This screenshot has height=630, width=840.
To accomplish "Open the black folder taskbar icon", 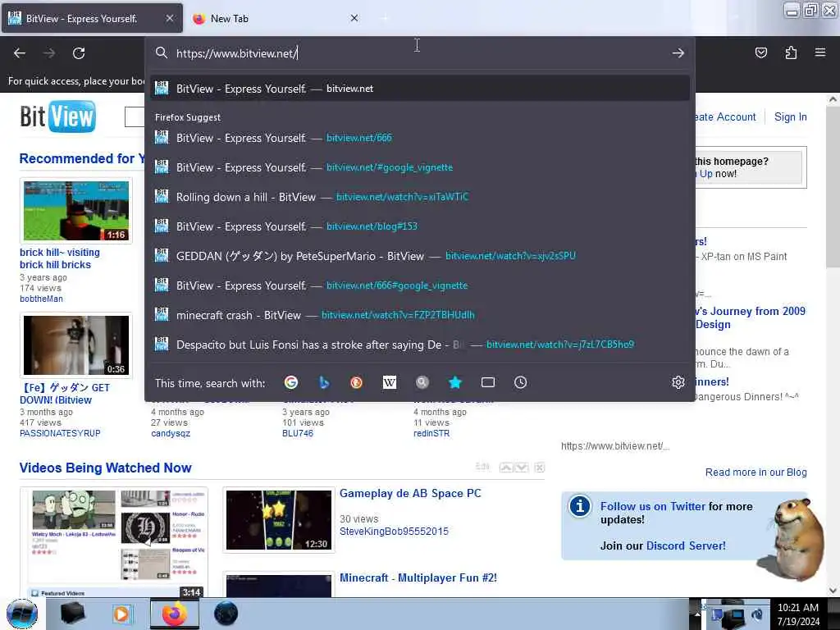I will 73,614.
